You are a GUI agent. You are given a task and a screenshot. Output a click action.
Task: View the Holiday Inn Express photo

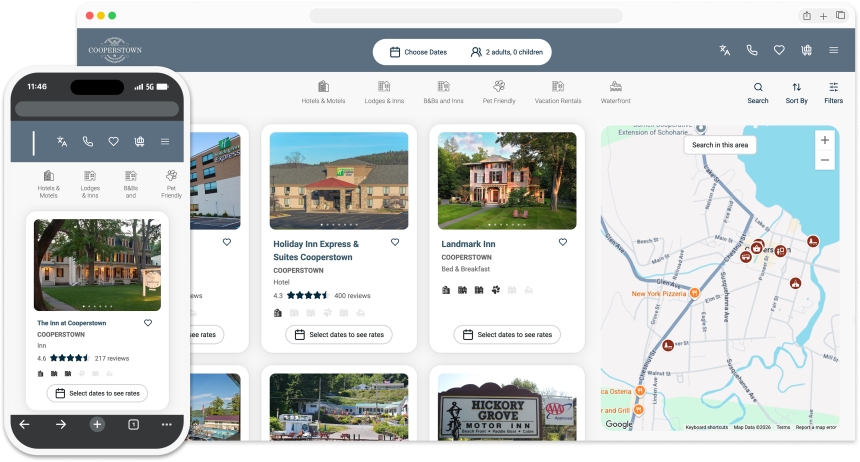pos(339,181)
